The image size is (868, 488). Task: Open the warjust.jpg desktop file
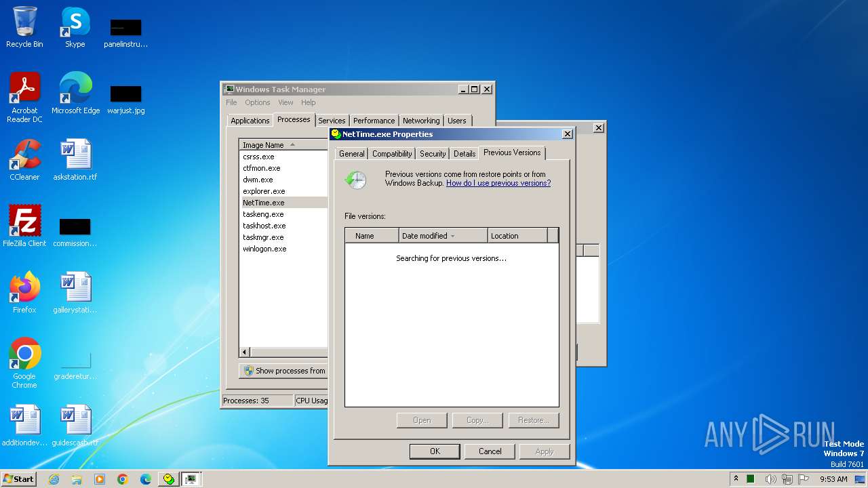126,100
